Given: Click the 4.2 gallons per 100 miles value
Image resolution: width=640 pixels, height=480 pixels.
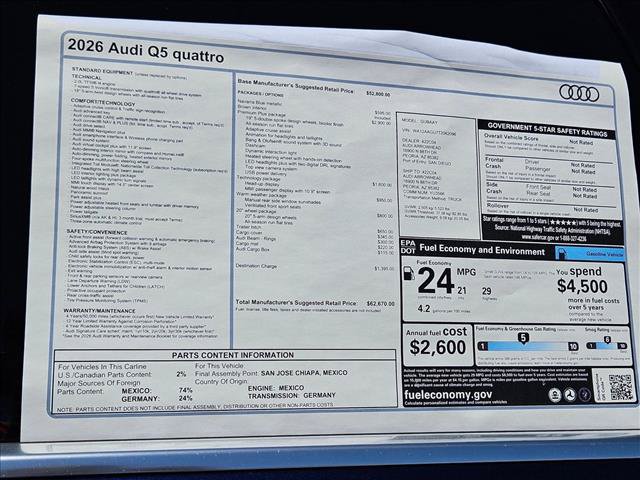Looking at the screenshot, I should pyautogui.click(x=424, y=309).
